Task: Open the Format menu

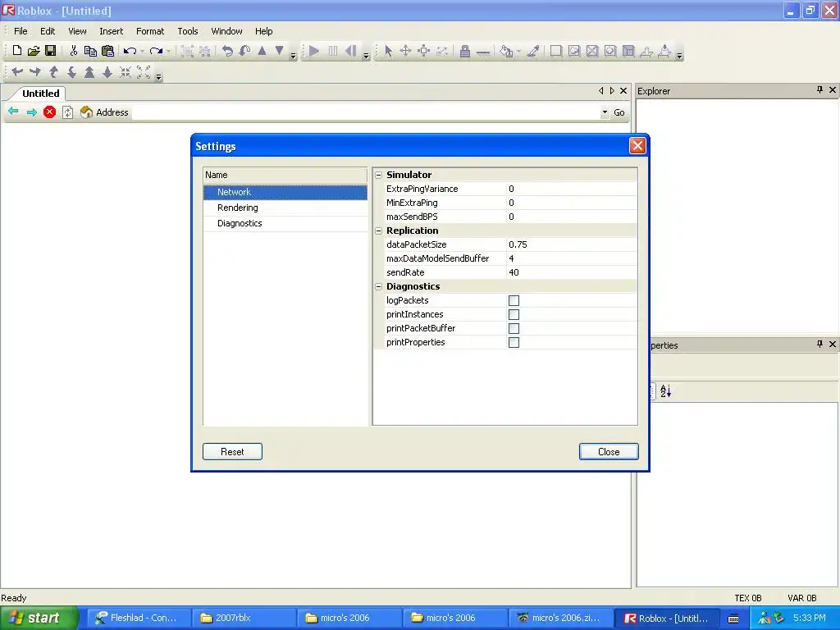Action: [150, 31]
